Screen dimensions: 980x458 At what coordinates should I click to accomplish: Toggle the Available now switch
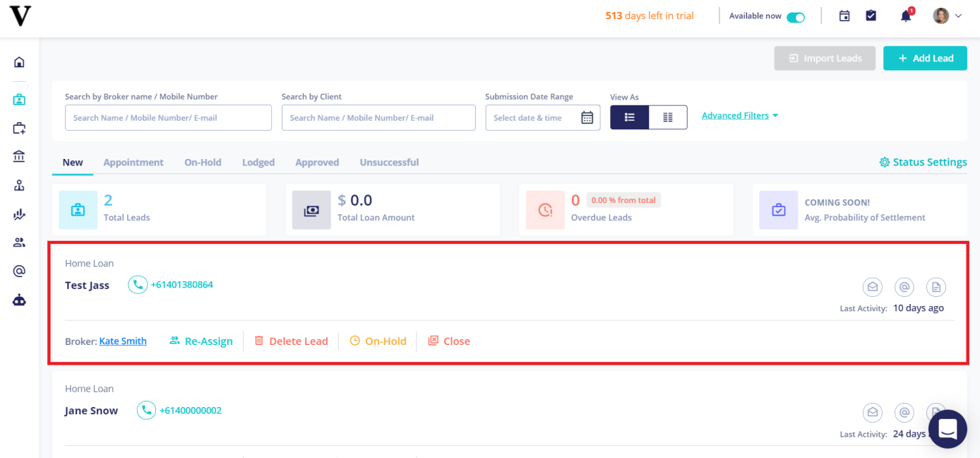pyautogui.click(x=796, y=16)
